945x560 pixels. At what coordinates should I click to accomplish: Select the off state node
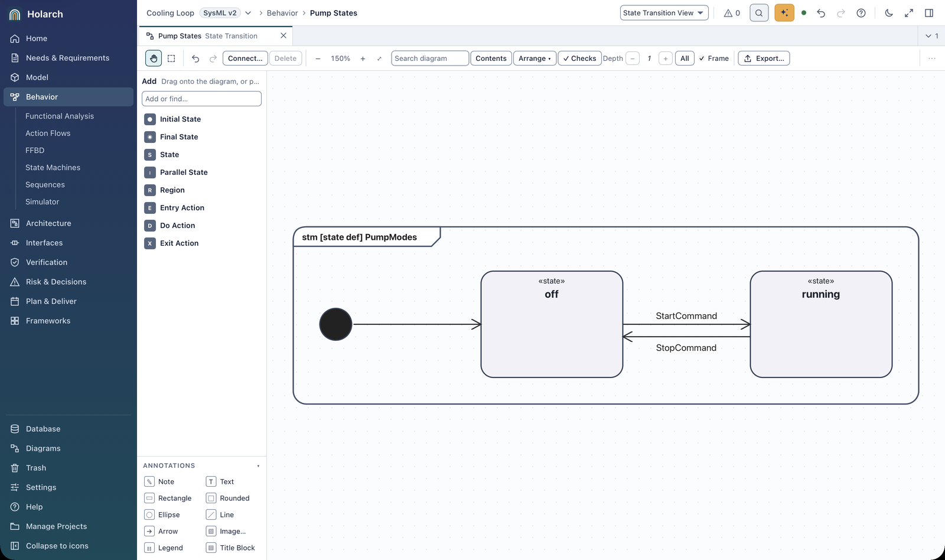pyautogui.click(x=552, y=324)
